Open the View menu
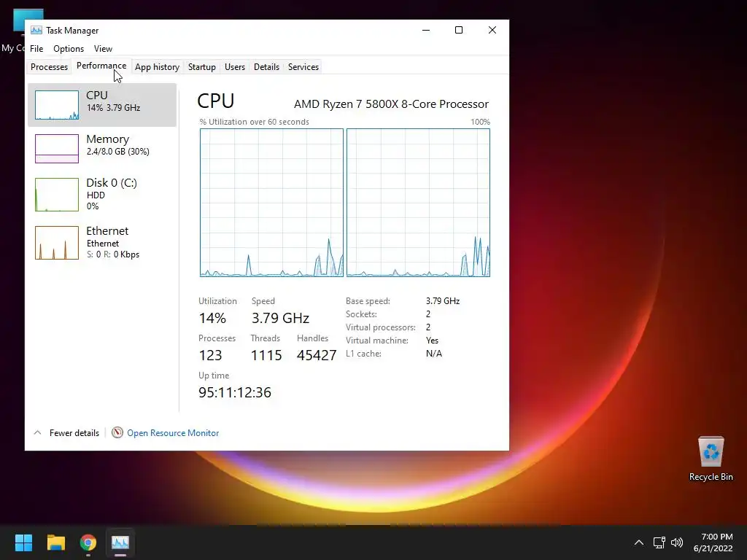 [103, 49]
